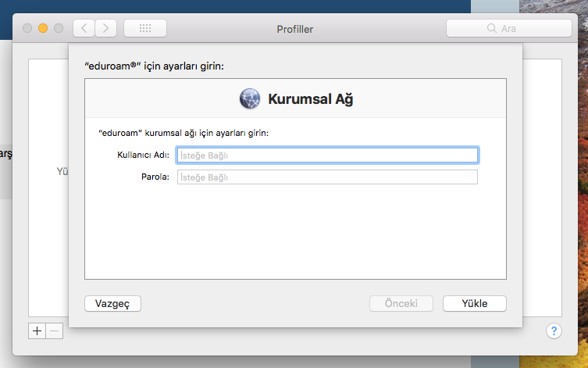Click the back arrow in Profiller toolbar
This screenshot has width=588, height=368.
[84, 28]
